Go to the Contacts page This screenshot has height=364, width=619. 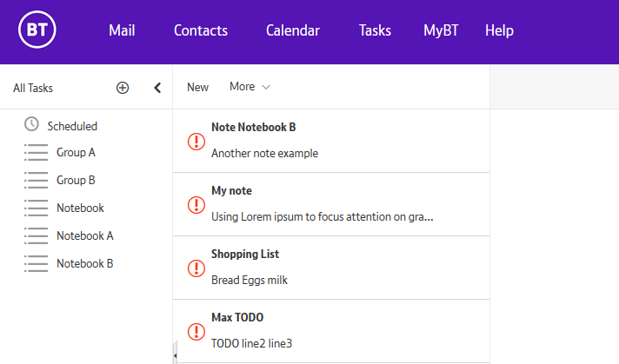201,31
